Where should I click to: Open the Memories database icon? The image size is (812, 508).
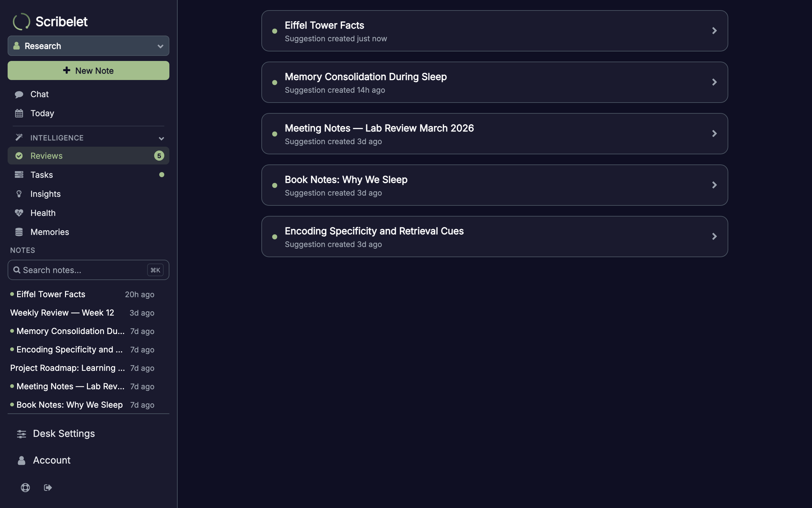pos(19,232)
